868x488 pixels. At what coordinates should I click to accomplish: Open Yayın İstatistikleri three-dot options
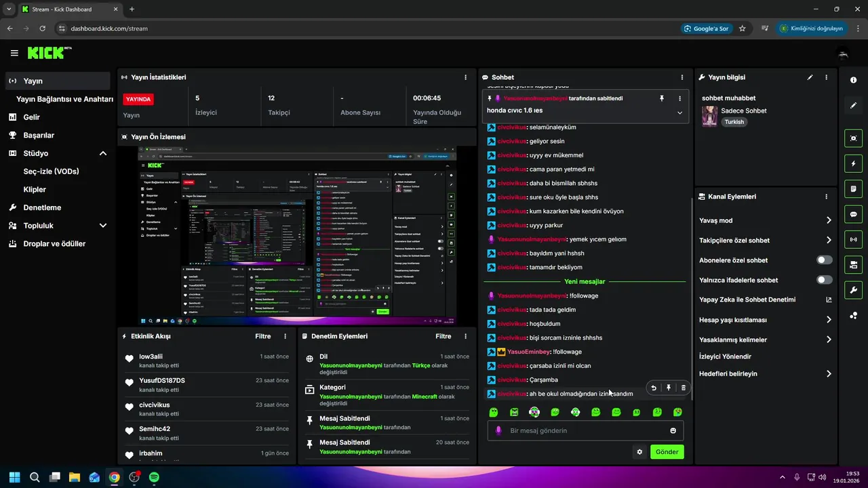click(465, 77)
